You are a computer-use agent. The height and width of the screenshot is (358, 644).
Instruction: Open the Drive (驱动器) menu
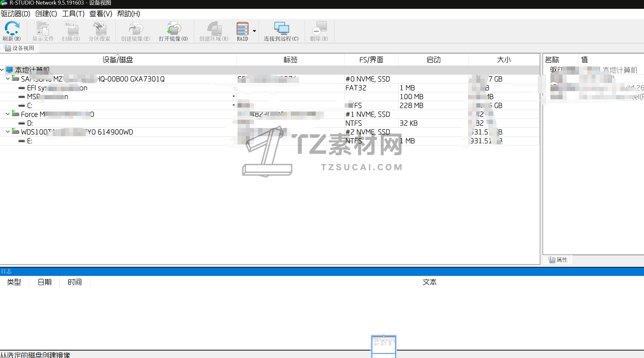(16, 14)
